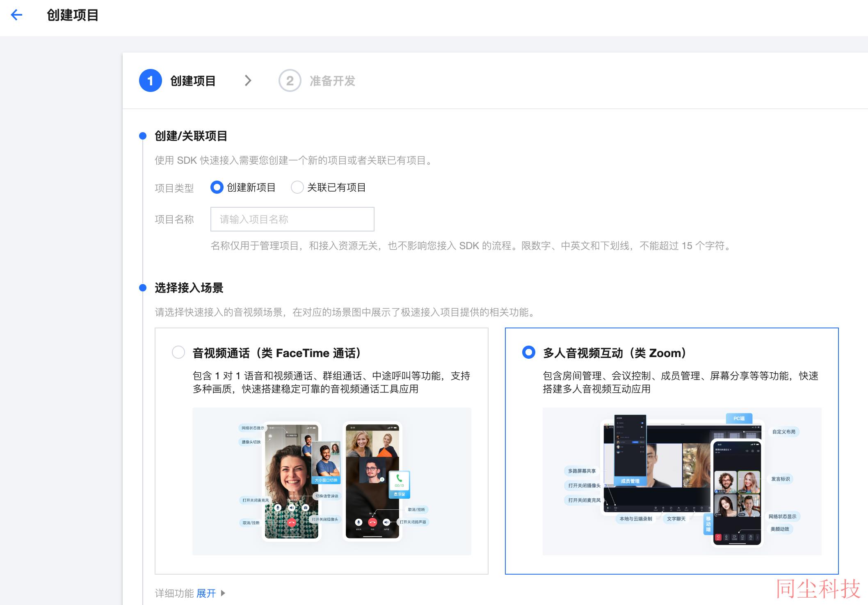Image resolution: width=868 pixels, height=605 pixels.
Task: Click the 选择接入场景 section heading
Action: coord(189,288)
